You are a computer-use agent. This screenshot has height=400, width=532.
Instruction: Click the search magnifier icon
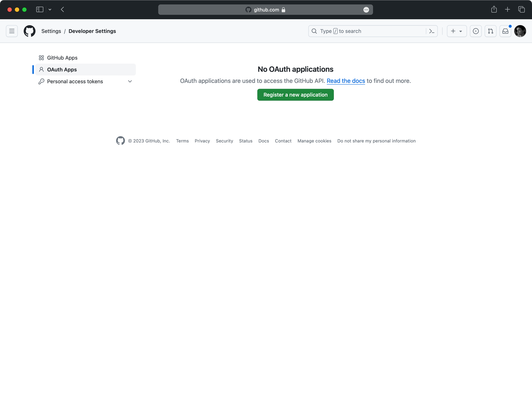pos(314,31)
